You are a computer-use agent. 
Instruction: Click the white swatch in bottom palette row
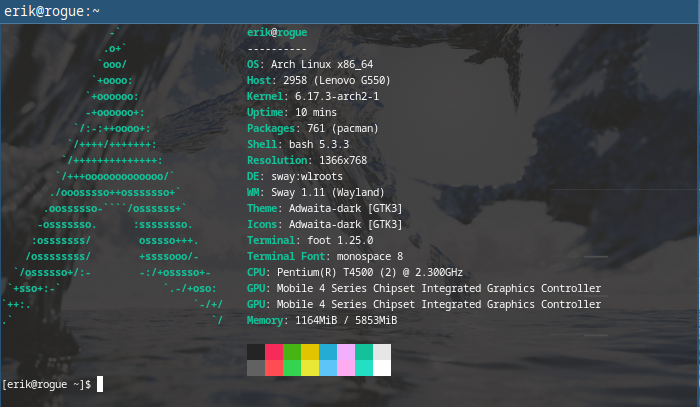tap(382, 368)
